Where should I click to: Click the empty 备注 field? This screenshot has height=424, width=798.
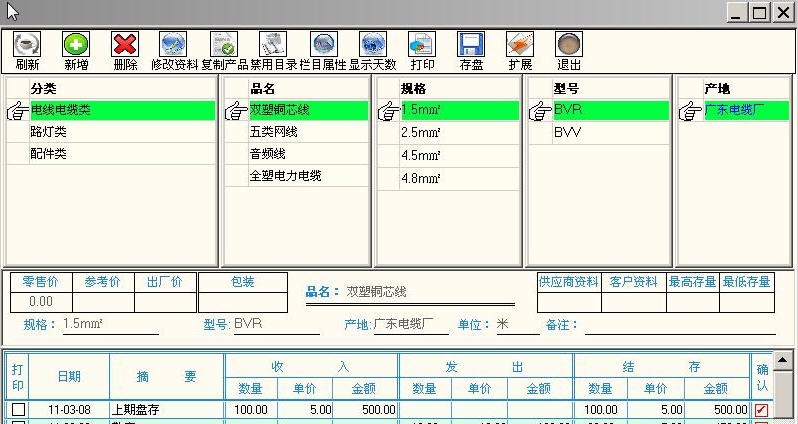pyautogui.click(x=680, y=324)
